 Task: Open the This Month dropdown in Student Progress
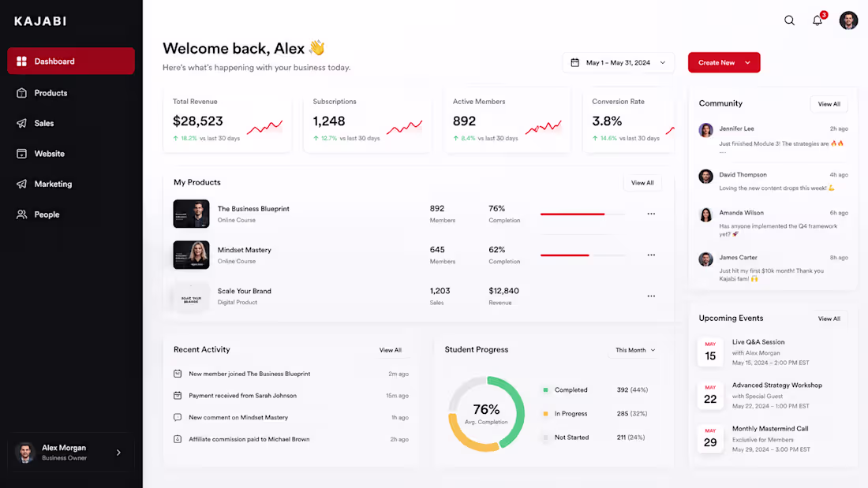635,350
